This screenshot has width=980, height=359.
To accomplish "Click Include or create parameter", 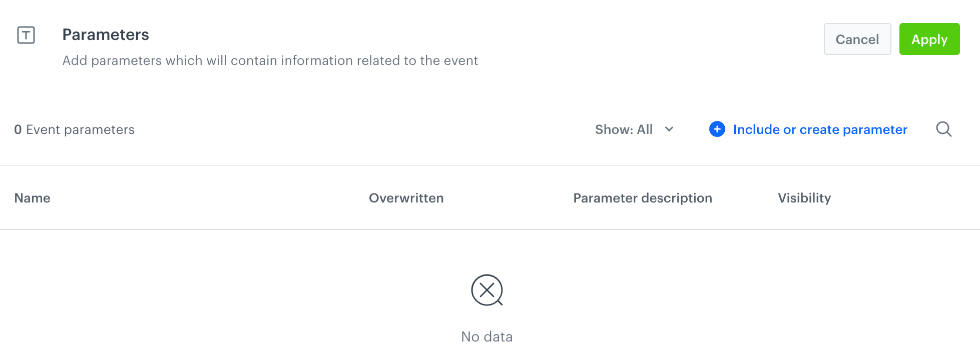I will coord(820,129).
